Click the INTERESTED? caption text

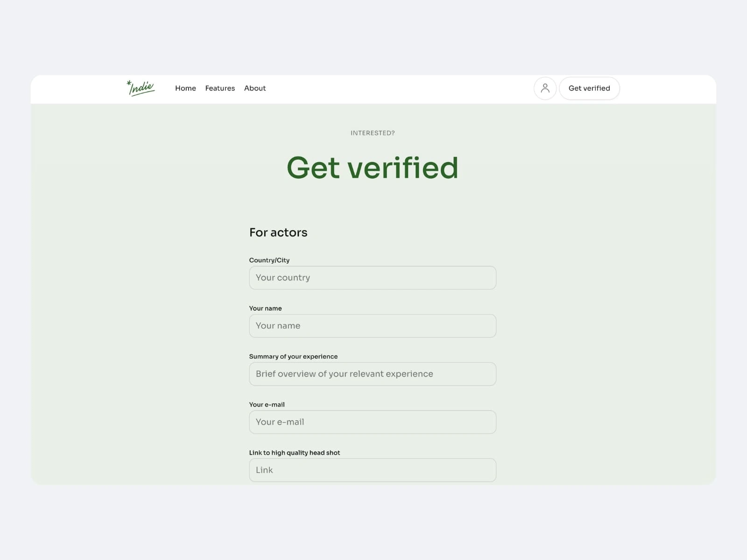(x=373, y=133)
